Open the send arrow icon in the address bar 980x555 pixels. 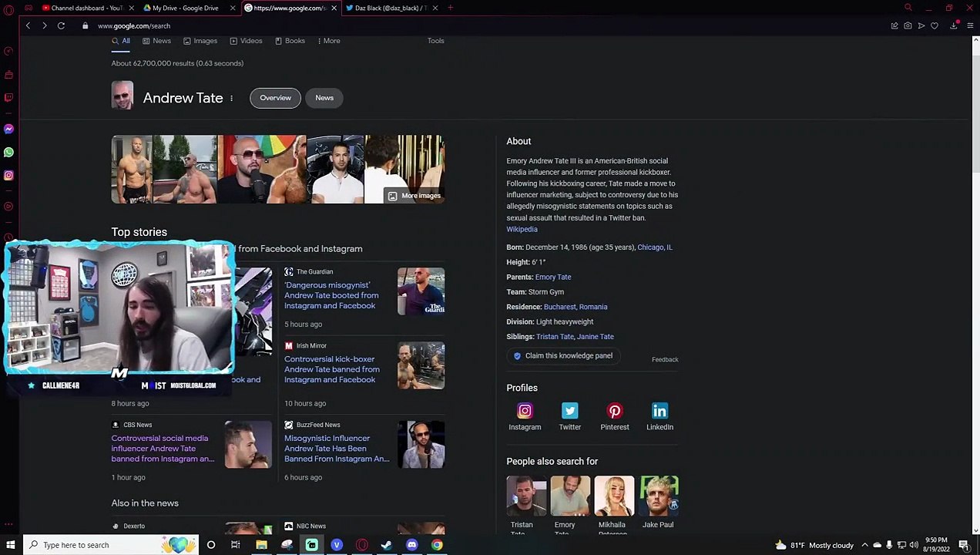(x=921, y=25)
